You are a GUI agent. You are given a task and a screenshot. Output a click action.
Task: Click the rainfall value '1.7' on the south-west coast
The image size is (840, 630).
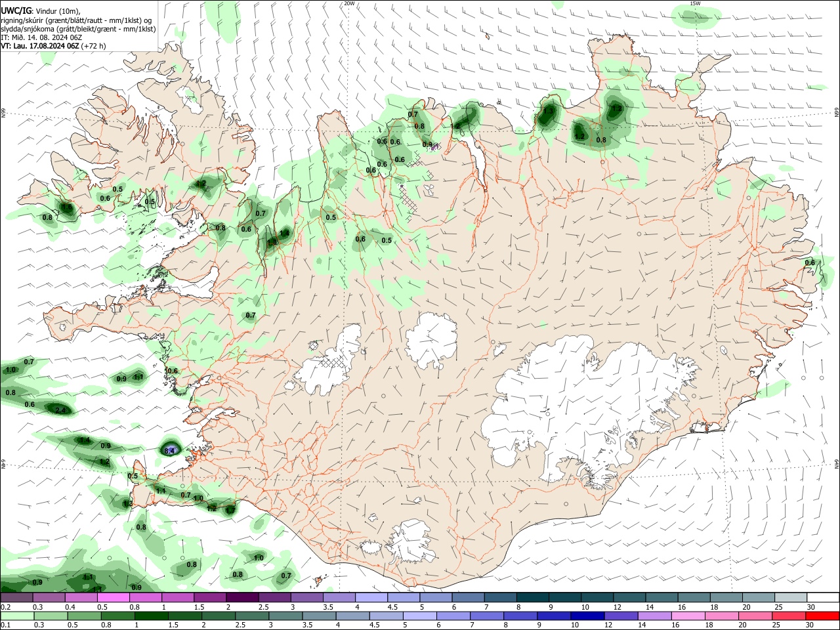pyautogui.click(x=230, y=510)
